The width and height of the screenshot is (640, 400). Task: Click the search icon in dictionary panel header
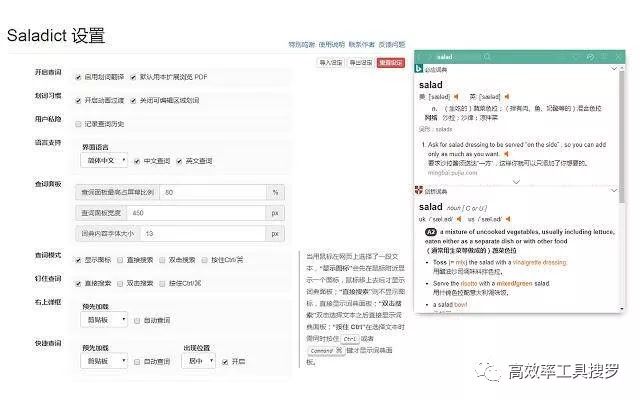[487, 57]
